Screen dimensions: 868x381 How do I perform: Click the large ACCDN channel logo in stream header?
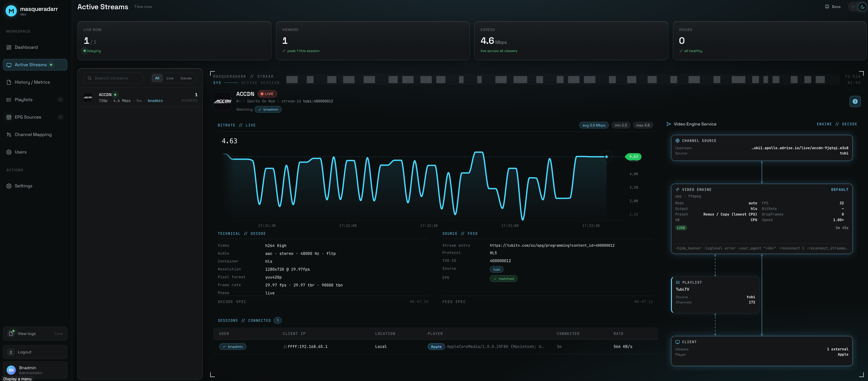point(222,101)
